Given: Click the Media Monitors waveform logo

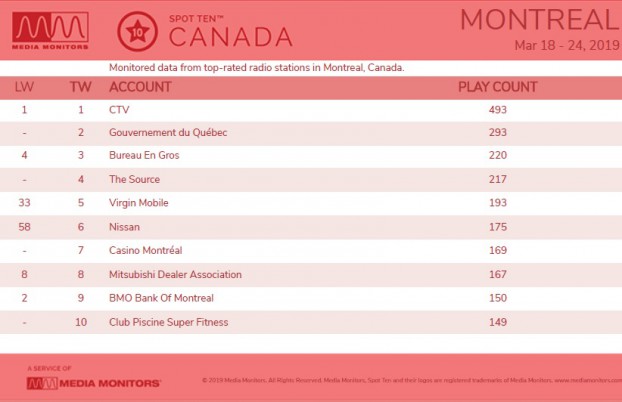Looking at the screenshot, I should [x=50, y=31].
